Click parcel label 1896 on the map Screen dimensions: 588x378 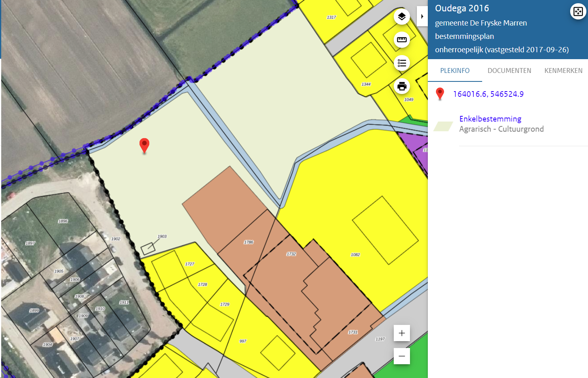63,221
